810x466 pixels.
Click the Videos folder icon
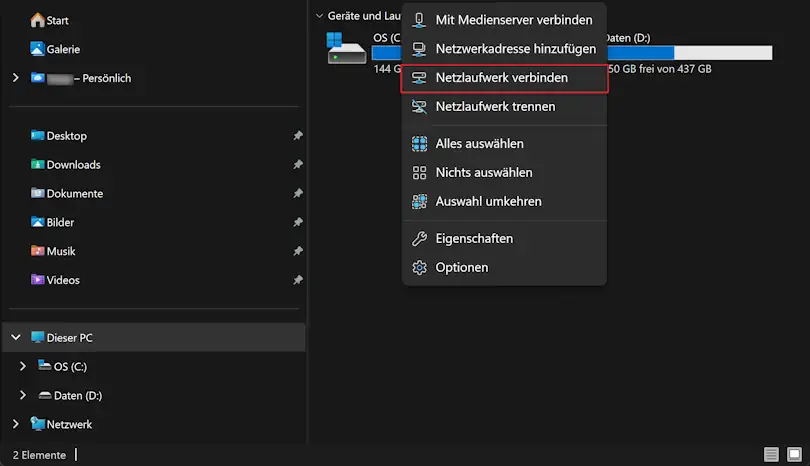tap(37, 279)
